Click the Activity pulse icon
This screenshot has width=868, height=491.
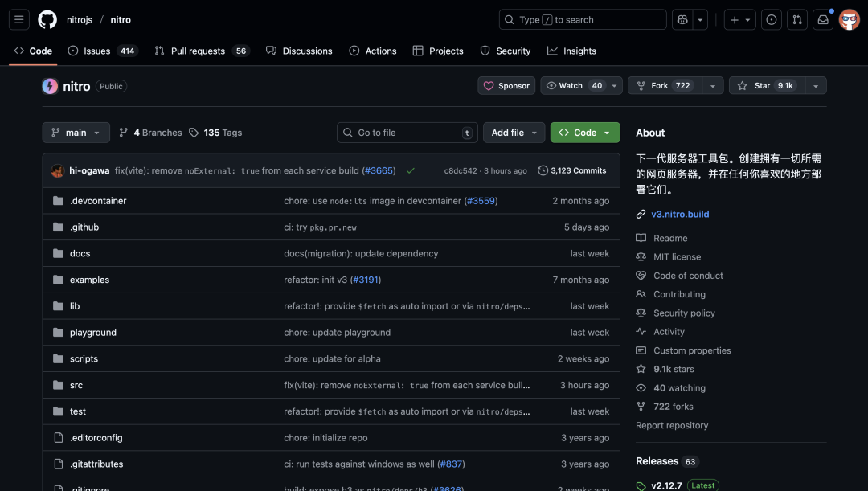point(641,332)
